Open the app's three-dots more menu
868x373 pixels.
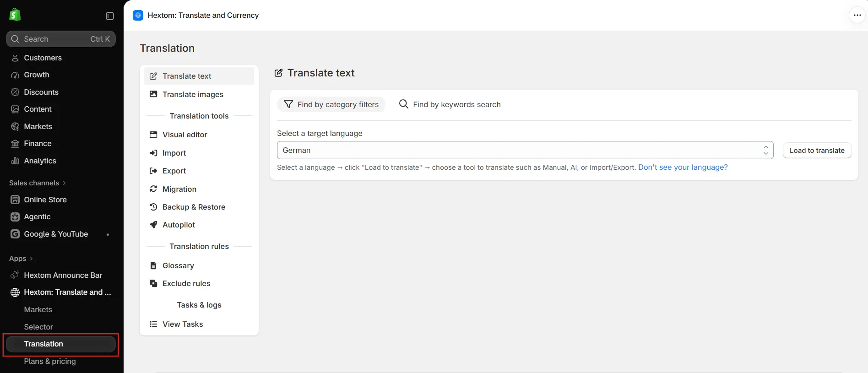click(x=857, y=15)
